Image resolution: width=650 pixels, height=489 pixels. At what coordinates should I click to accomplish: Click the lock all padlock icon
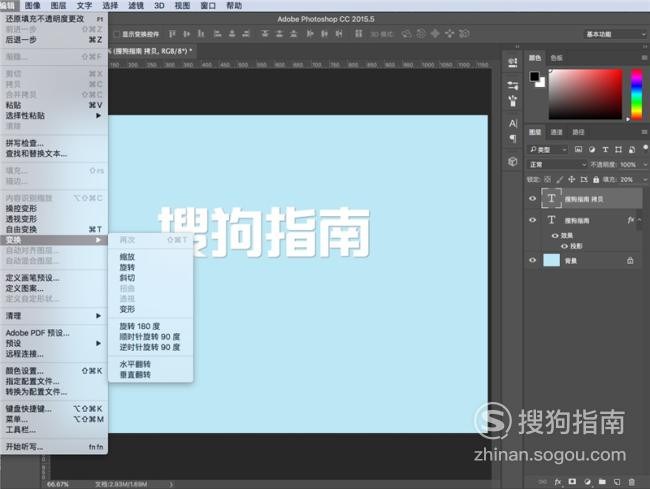pyautogui.click(x=596, y=179)
